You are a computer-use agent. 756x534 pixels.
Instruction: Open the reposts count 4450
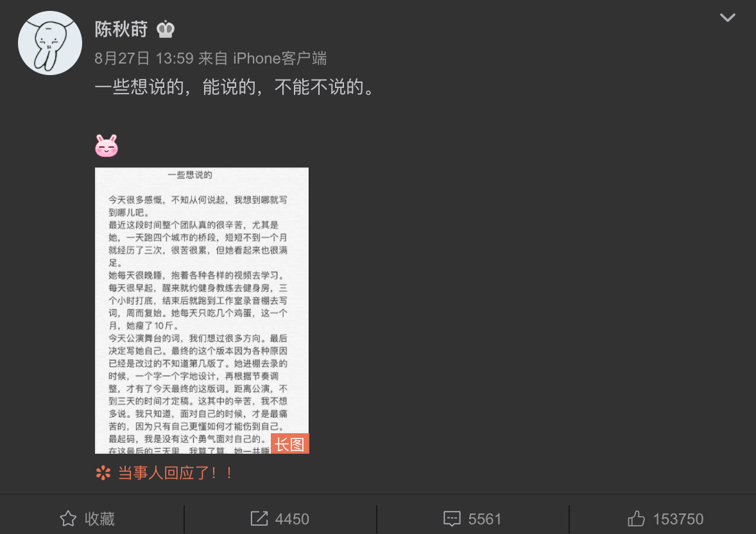point(292,519)
